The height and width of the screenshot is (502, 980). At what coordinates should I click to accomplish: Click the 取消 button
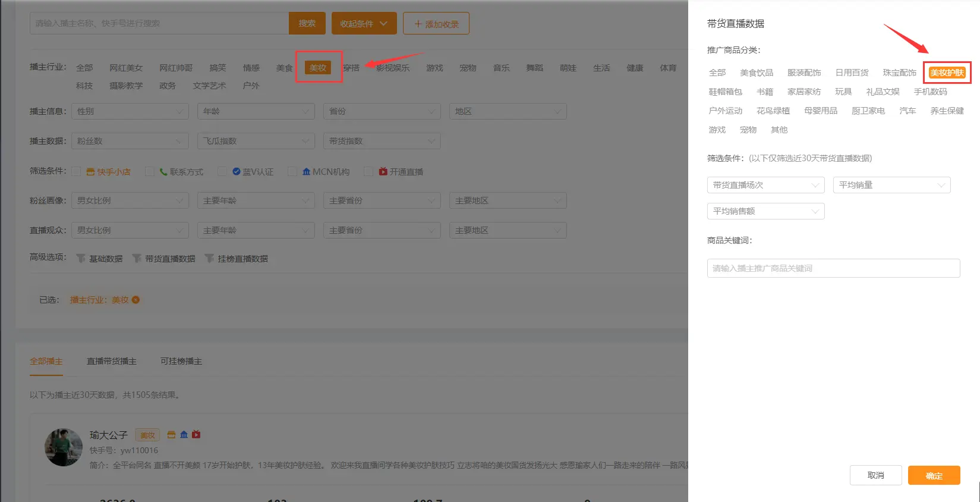pyautogui.click(x=875, y=475)
